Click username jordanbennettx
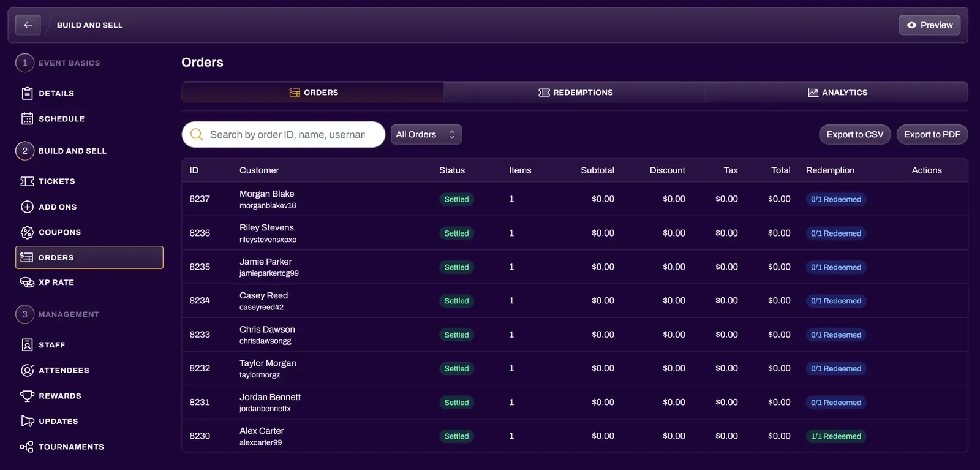This screenshot has height=470, width=980. point(265,409)
